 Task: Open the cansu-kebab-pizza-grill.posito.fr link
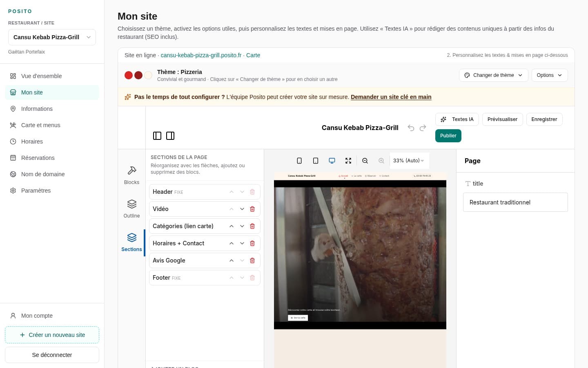(x=201, y=55)
